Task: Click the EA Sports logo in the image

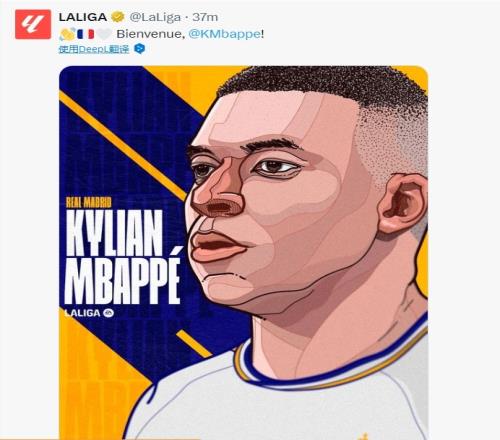Action: 108,313
